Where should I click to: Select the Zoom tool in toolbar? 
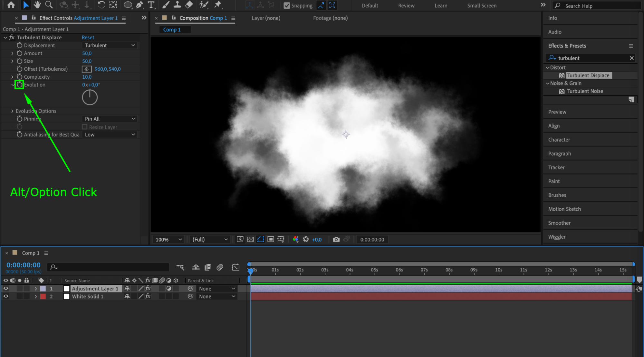coord(49,5)
